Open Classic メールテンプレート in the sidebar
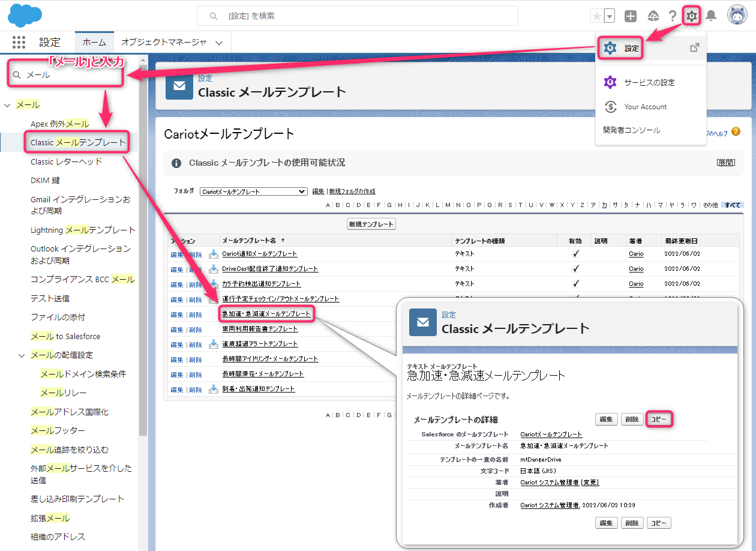Viewport: 756px width, 551px height. pyautogui.click(x=78, y=142)
